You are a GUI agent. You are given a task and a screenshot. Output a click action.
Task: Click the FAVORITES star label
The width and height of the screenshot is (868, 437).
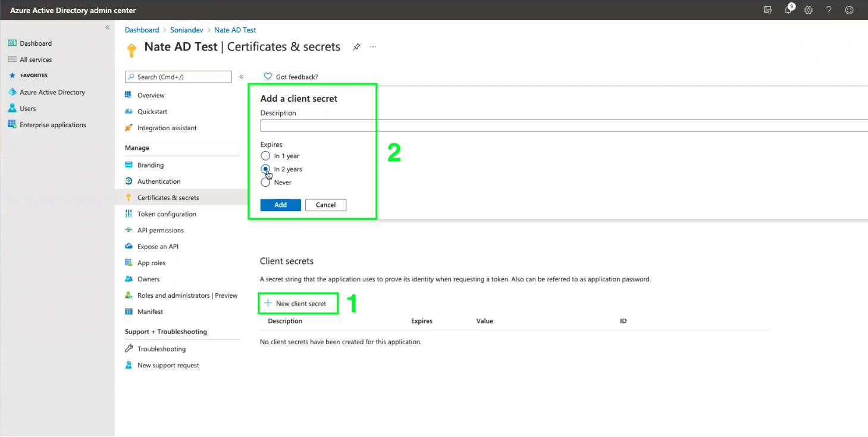pyautogui.click(x=29, y=76)
